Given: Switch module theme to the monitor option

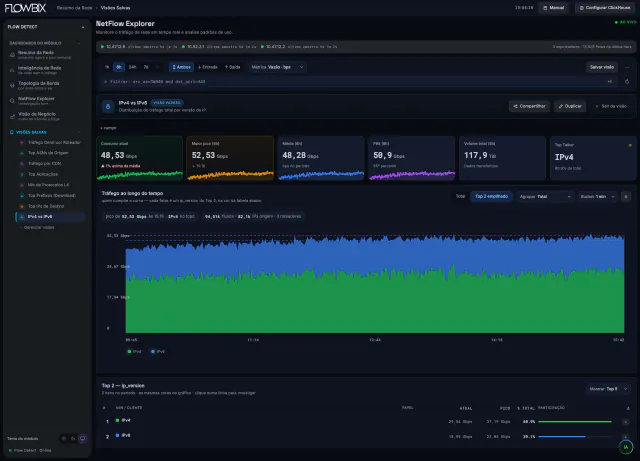Looking at the screenshot, I should pyautogui.click(x=82, y=439).
